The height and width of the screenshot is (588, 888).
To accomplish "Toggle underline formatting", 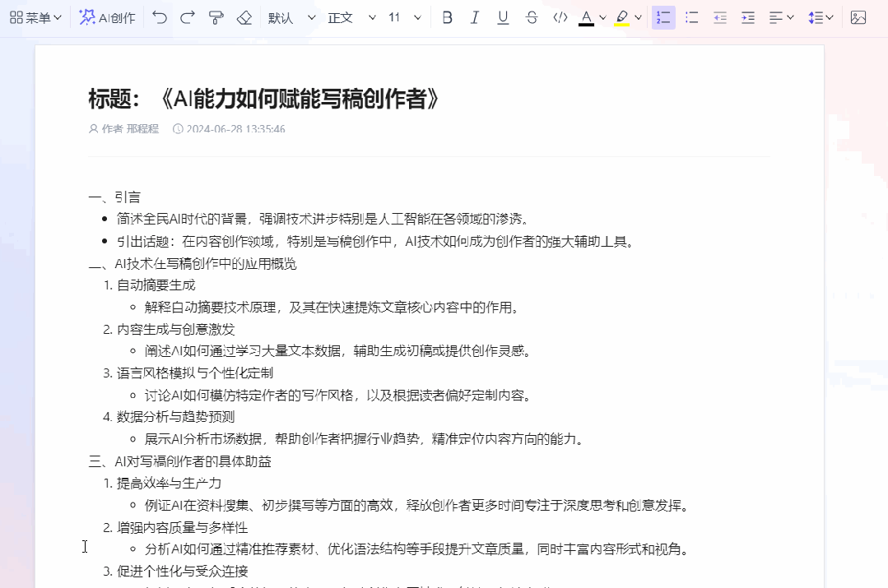I will 503,17.
